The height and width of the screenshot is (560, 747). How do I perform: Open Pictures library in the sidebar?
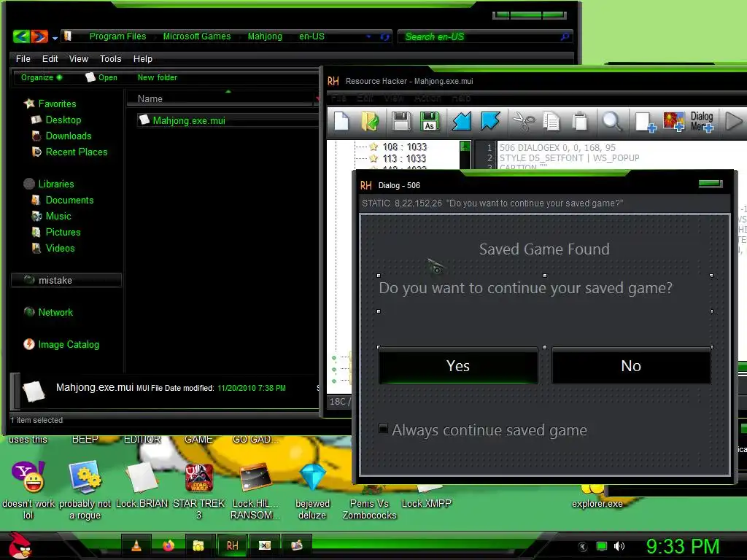coord(55,232)
